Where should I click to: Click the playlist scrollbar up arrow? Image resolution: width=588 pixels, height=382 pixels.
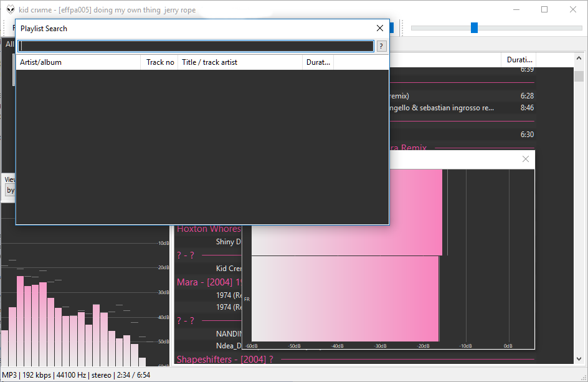[579, 58]
